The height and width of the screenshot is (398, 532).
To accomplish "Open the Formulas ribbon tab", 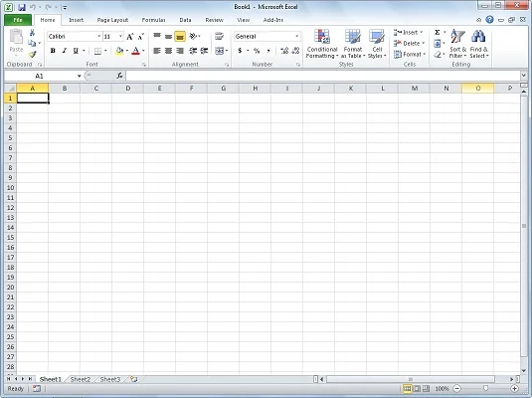I will tap(153, 20).
